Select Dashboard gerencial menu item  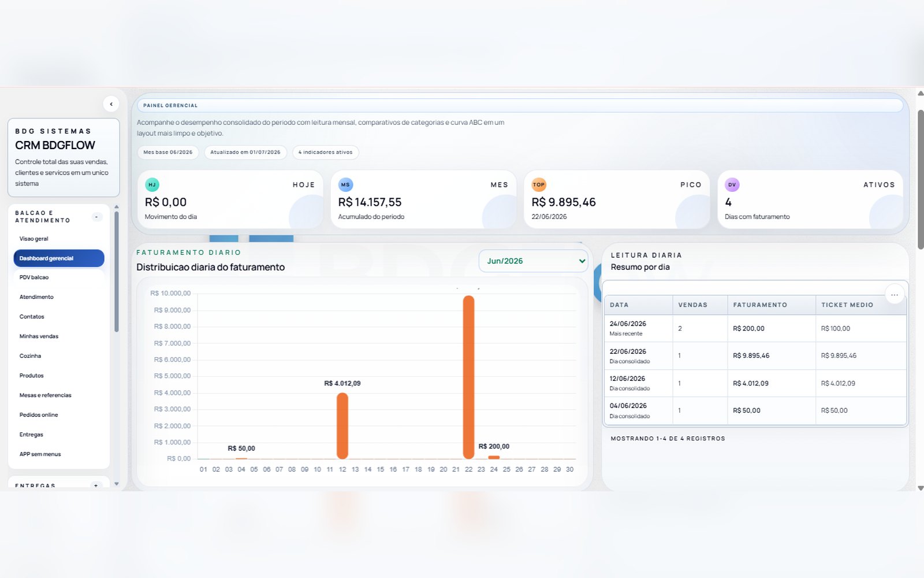coord(59,258)
